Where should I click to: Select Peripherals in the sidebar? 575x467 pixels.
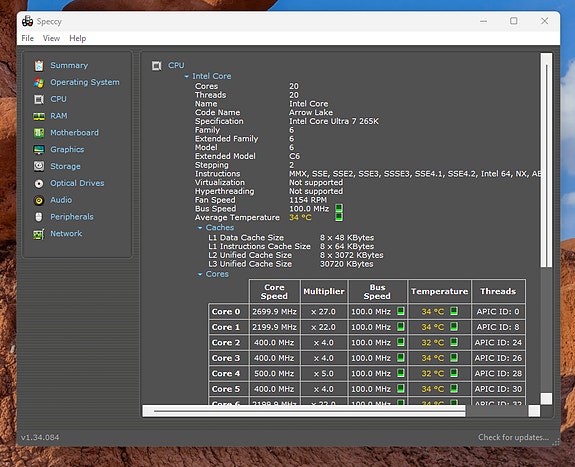[x=72, y=217]
